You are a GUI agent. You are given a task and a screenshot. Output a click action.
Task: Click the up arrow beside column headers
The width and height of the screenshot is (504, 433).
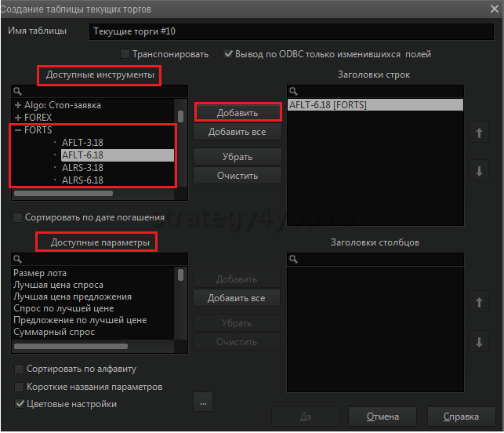click(478, 302)
